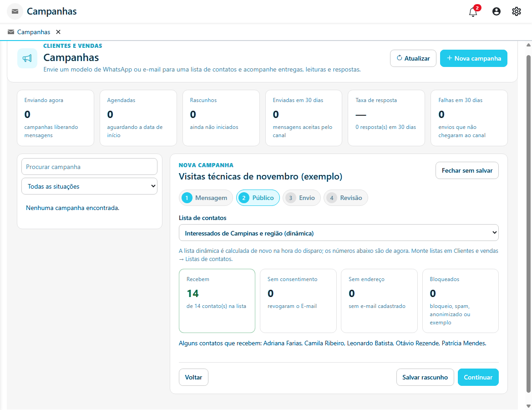Click the scrollbar up arrow
Screen dimensions: 532x410
tap(528, 45)
